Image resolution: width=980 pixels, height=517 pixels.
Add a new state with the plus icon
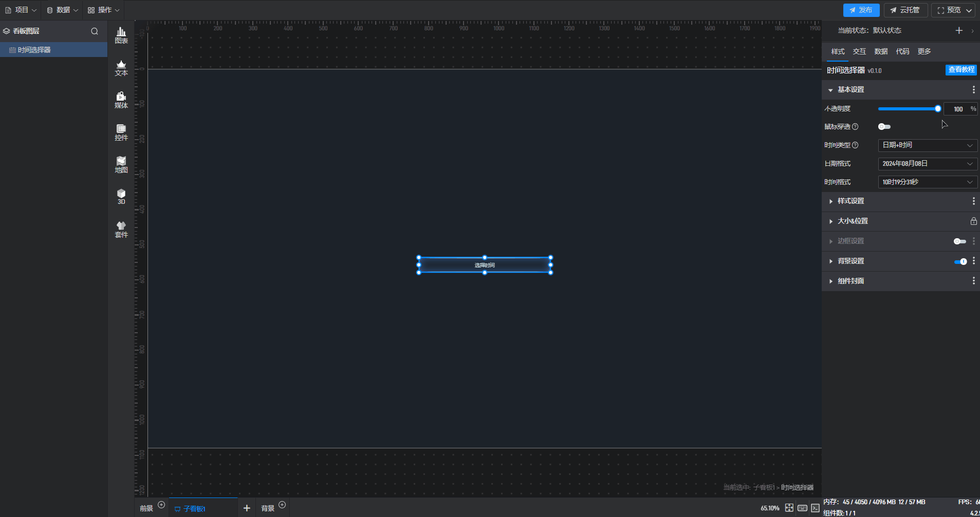pos(959,30)
